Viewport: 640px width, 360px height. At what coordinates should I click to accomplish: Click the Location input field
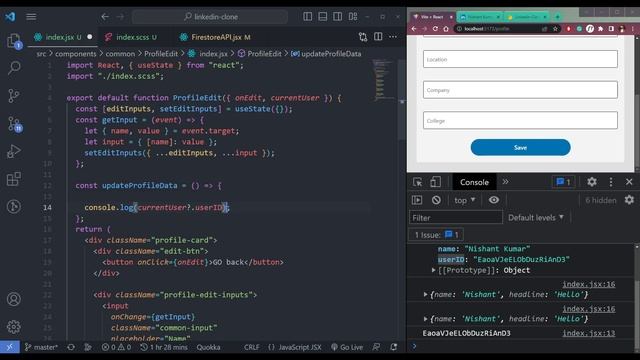pyautogui.click(x=520, y=59)
